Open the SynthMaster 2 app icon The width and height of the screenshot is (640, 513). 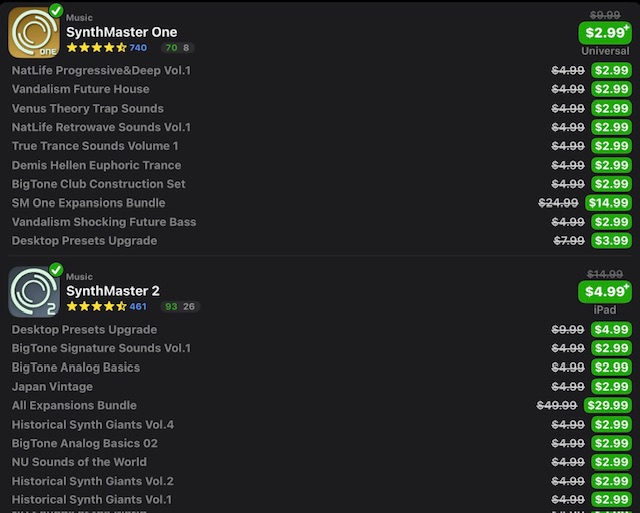coord(34,291)
